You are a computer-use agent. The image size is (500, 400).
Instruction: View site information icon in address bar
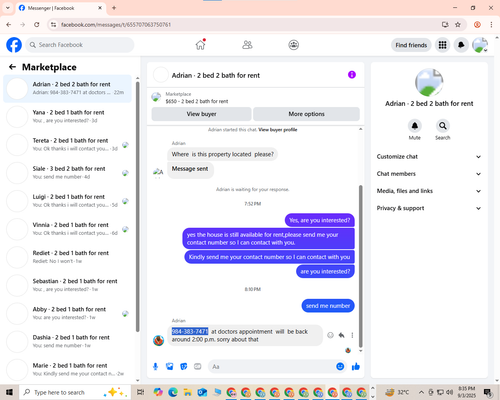pyautogui.click(x=53, y=25)
